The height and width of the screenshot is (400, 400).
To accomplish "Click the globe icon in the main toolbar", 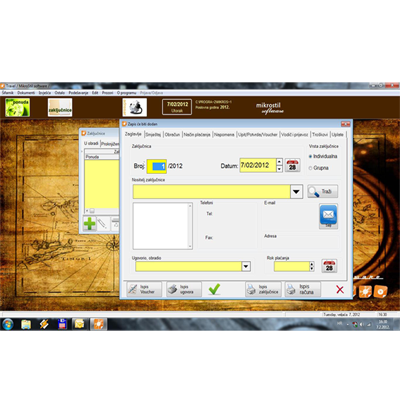I will point(135,107).
